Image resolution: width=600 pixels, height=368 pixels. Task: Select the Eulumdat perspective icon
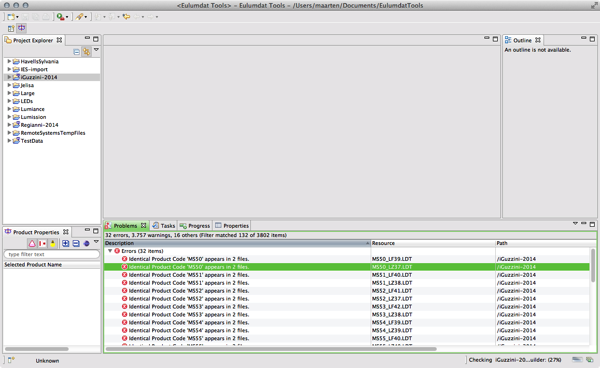(21, 28)
